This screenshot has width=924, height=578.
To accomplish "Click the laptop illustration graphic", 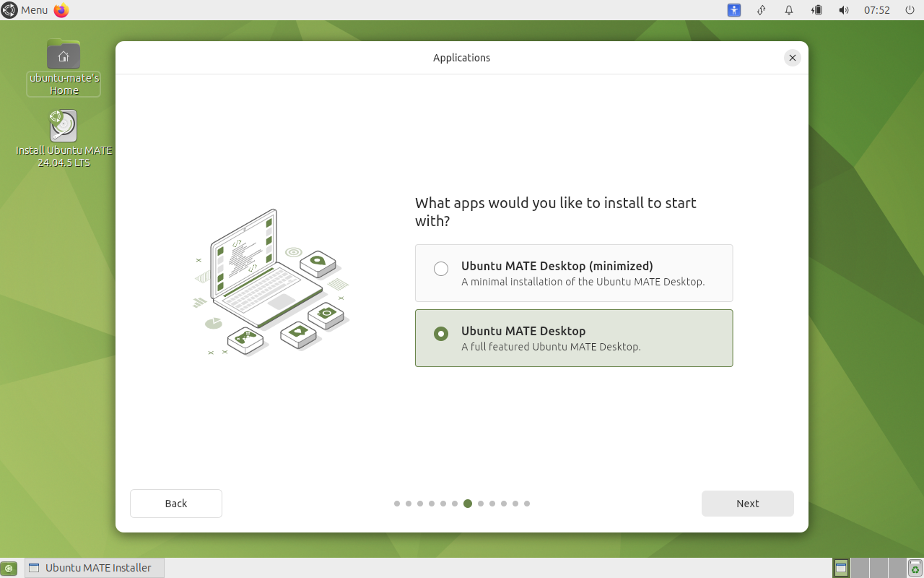I will [x=271, y=282].
